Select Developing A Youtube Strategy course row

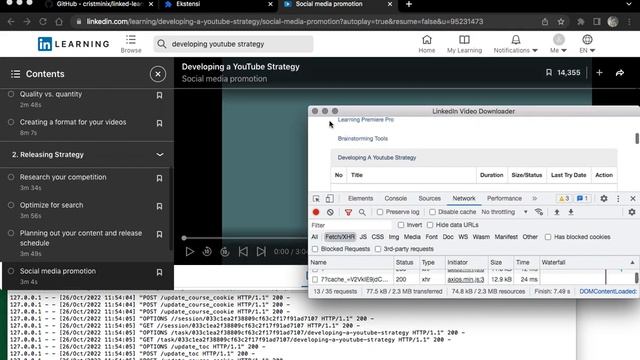pyautogui.click(x=473, y=158)
